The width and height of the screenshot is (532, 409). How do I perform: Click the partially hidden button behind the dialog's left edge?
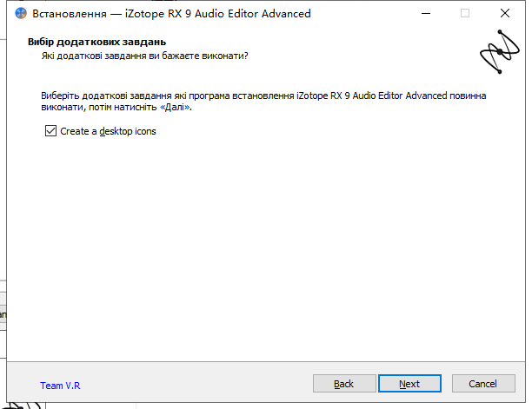[x=3, y=313]
